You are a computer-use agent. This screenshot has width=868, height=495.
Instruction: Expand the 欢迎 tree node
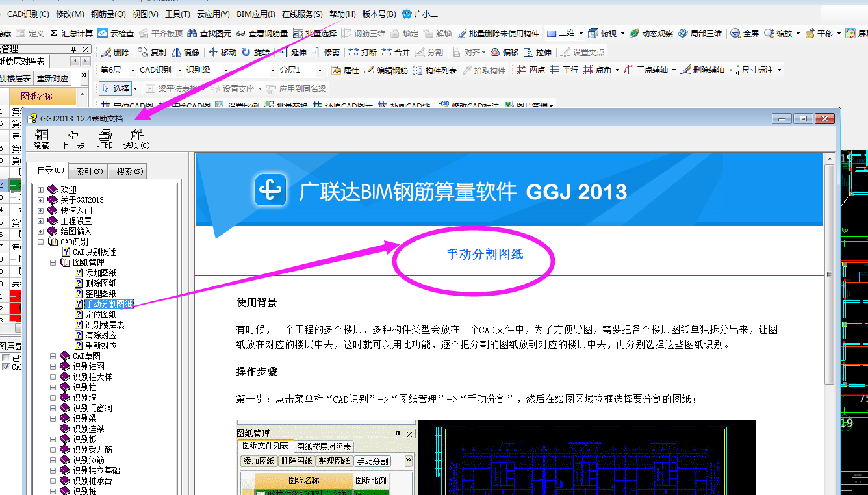coord(41,190)
